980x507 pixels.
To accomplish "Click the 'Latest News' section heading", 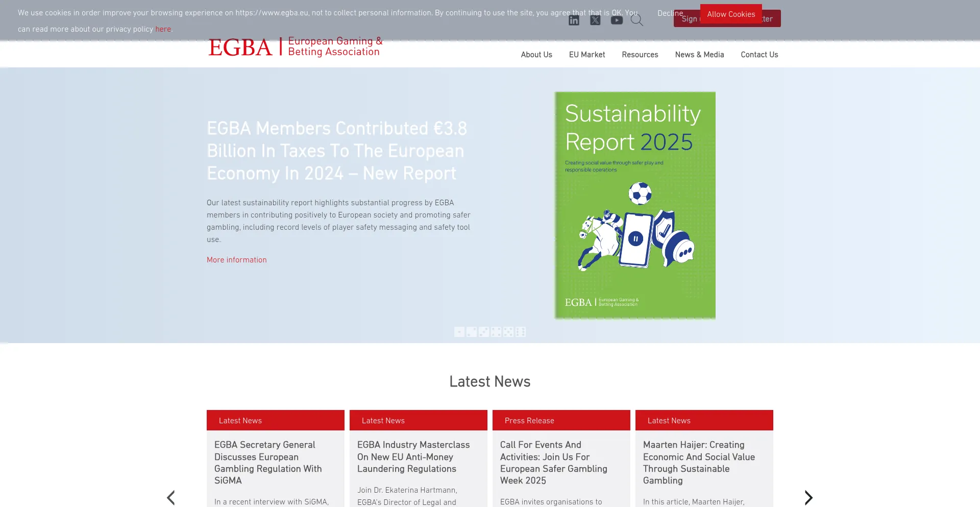I will [490, 381].
